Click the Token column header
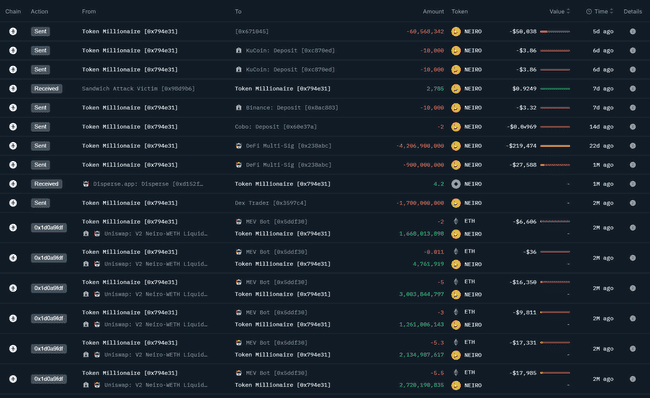 (x=459, y=11)
